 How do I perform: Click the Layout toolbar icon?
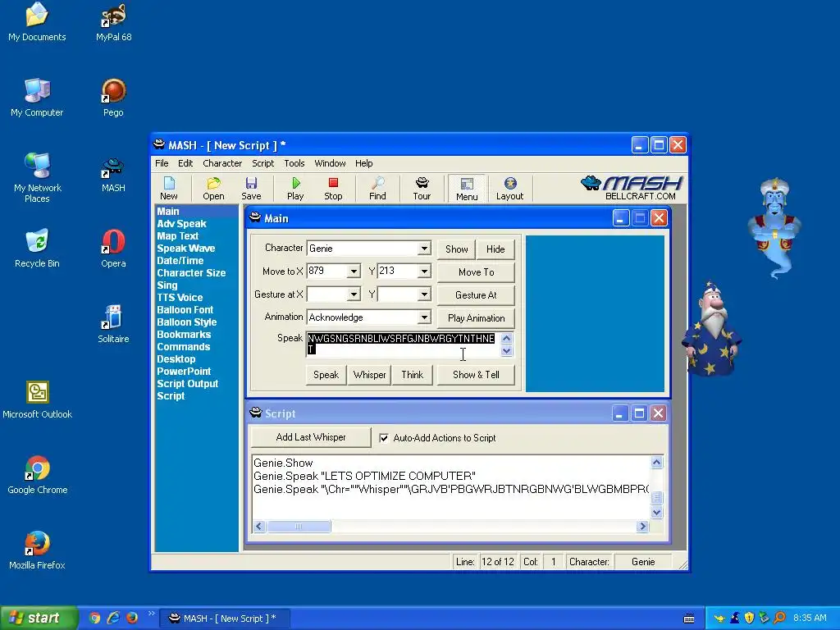click(509, 189)
